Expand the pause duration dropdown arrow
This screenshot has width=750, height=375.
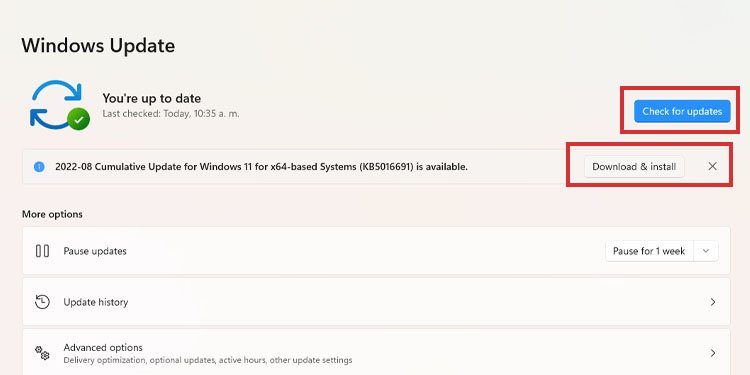(x=706, y=251)
